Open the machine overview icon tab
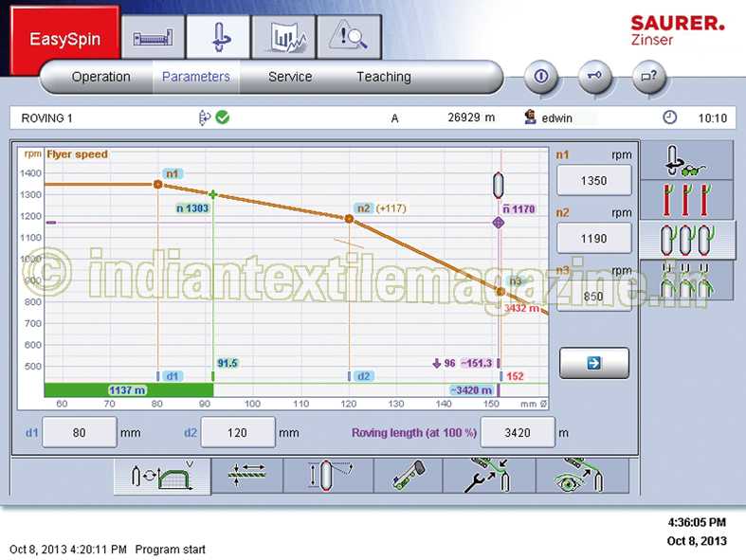746x560 pixels. [x=153, y=37]
